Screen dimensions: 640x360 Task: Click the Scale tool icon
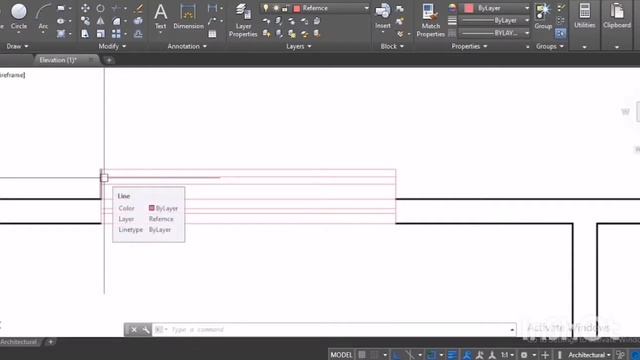coord(100,33)
